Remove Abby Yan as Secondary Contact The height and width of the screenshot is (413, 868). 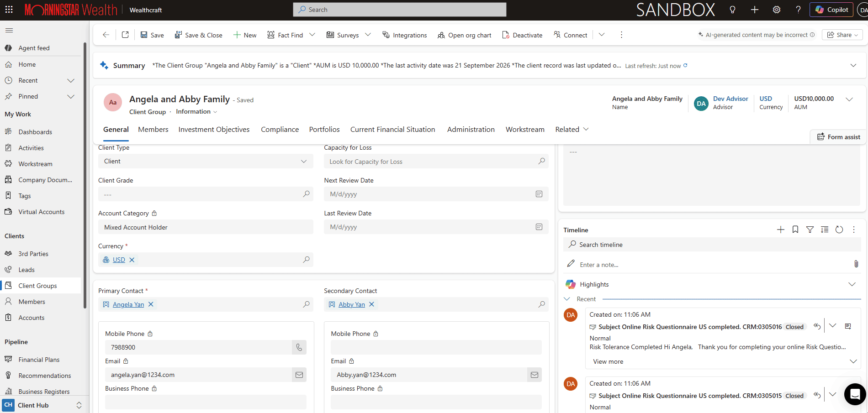pos(372,304)
